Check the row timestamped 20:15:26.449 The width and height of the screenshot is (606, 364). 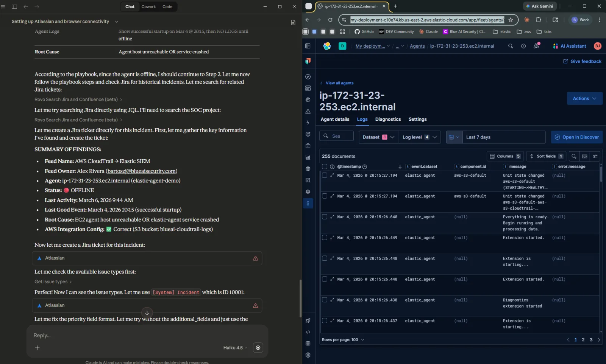(325, 238)
